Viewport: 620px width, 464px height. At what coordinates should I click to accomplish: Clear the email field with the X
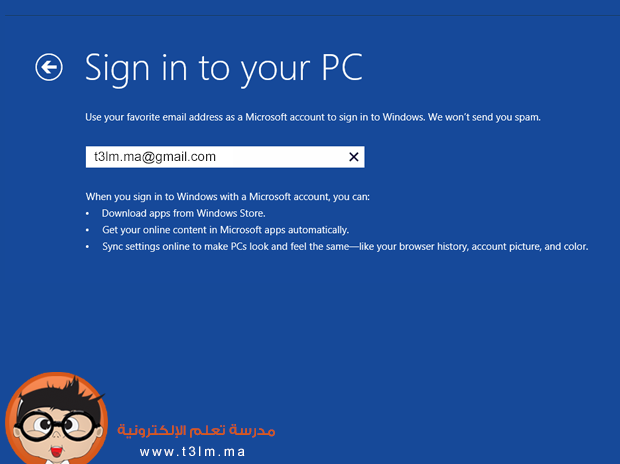point(354,157)
